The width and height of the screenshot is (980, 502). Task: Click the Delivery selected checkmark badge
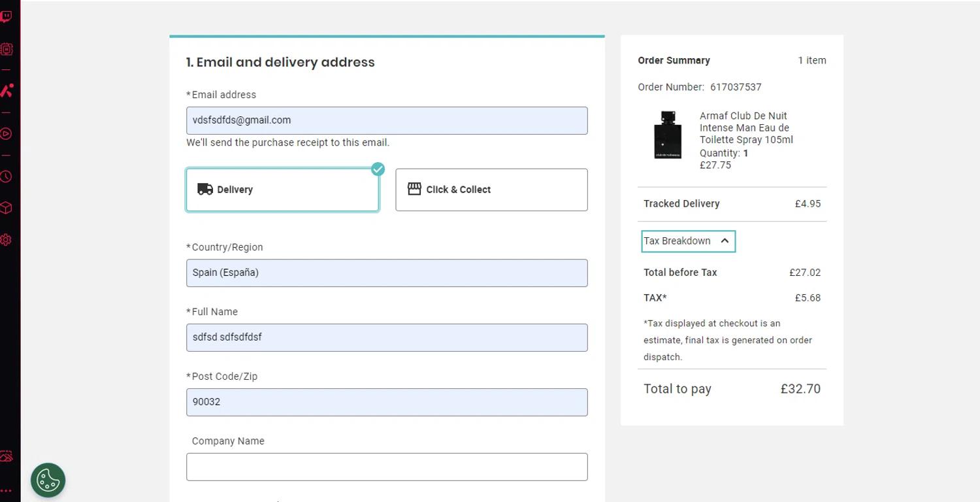point(378,169)
